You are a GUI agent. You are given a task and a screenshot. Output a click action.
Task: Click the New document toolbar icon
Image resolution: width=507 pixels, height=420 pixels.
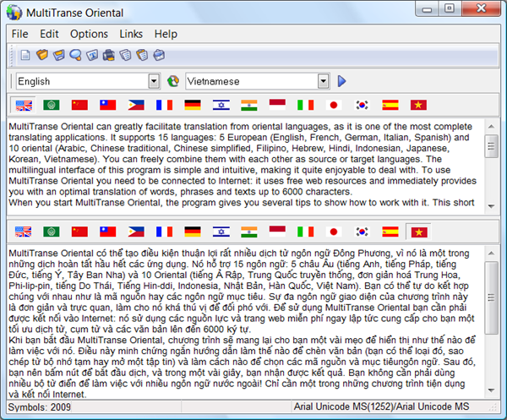pos(25,55)
